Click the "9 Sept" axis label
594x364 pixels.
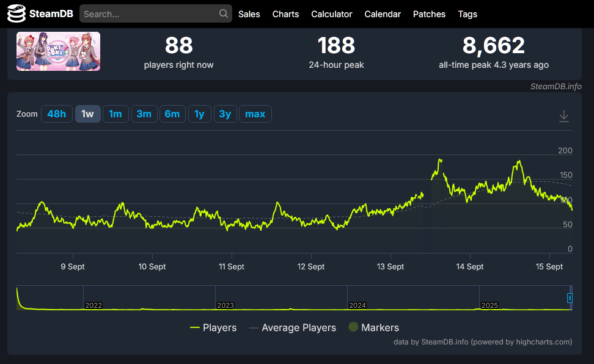pyautogui.click(x=73, y=267)
